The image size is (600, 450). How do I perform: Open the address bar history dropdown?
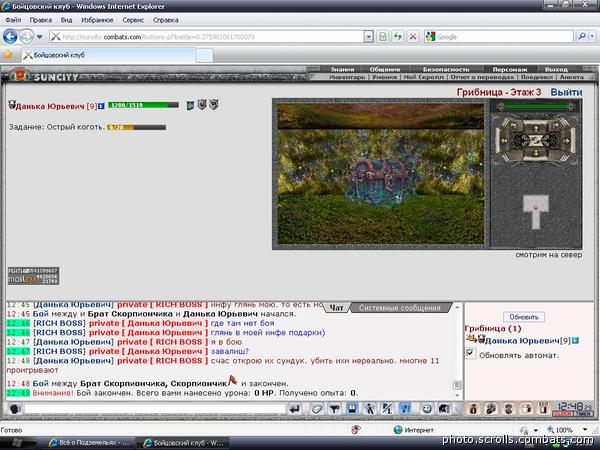point(368,37)
